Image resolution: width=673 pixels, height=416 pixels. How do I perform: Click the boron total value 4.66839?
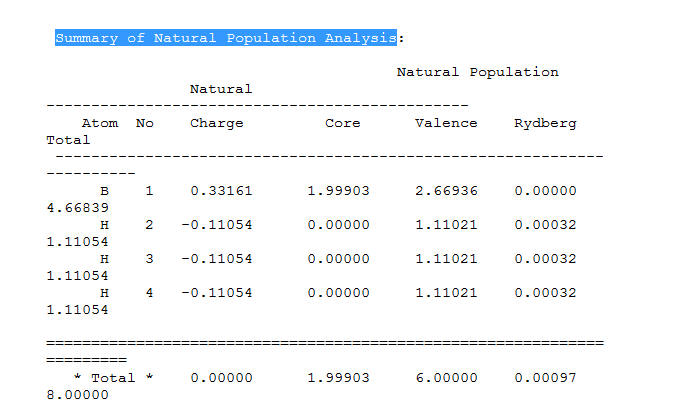point(78,208)
